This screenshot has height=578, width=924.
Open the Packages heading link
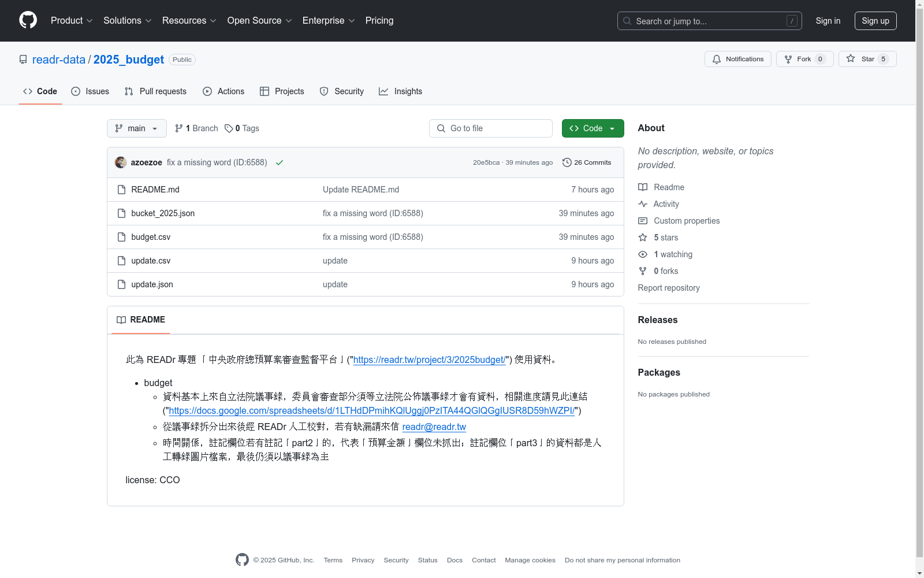[659, 372]
